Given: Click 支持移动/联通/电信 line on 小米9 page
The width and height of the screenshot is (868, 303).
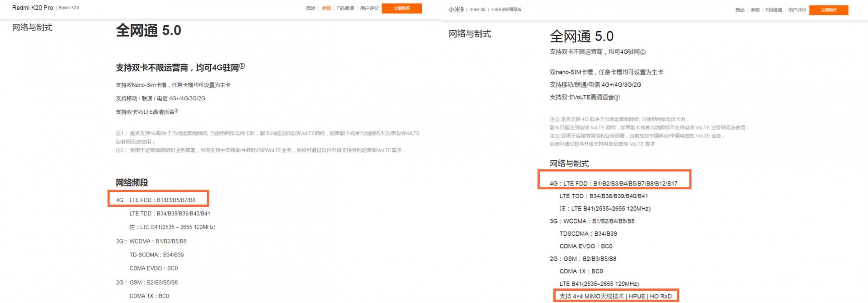Looking at the screenshot, I should pyautogui.click(x=595, y=84).
